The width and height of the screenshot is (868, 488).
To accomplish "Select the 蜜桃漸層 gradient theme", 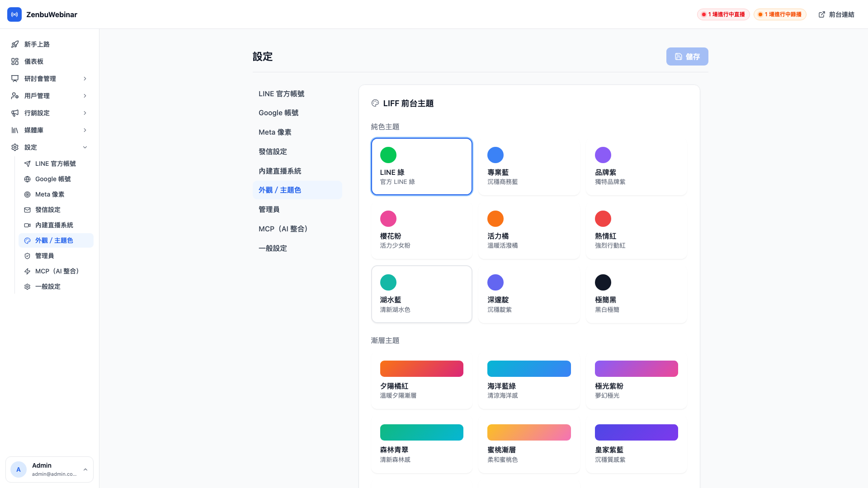I will point(529,444).
